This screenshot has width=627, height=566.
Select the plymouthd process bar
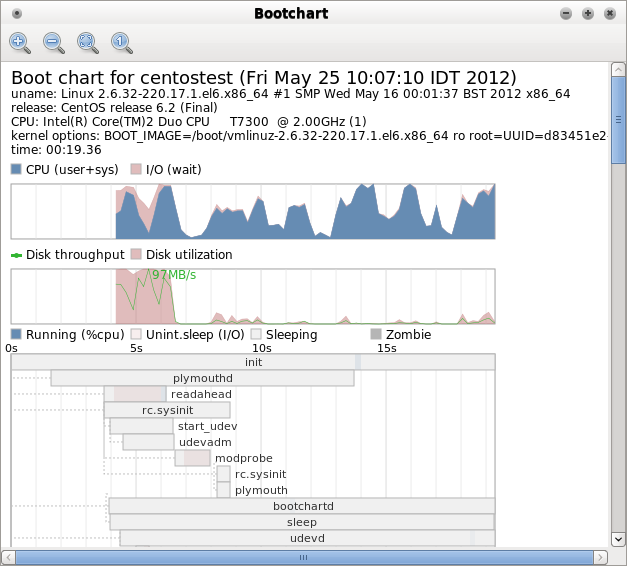tap(202, 378)
